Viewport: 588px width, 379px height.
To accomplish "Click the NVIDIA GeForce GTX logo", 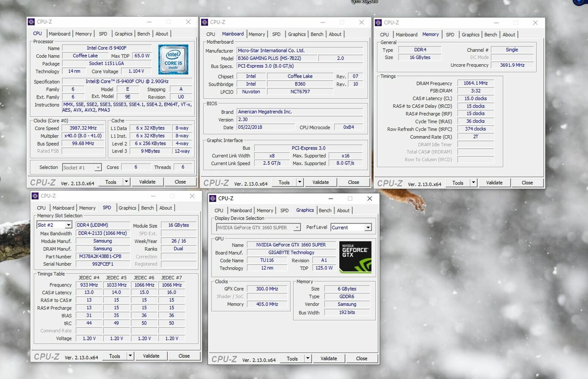I will 355,257.
